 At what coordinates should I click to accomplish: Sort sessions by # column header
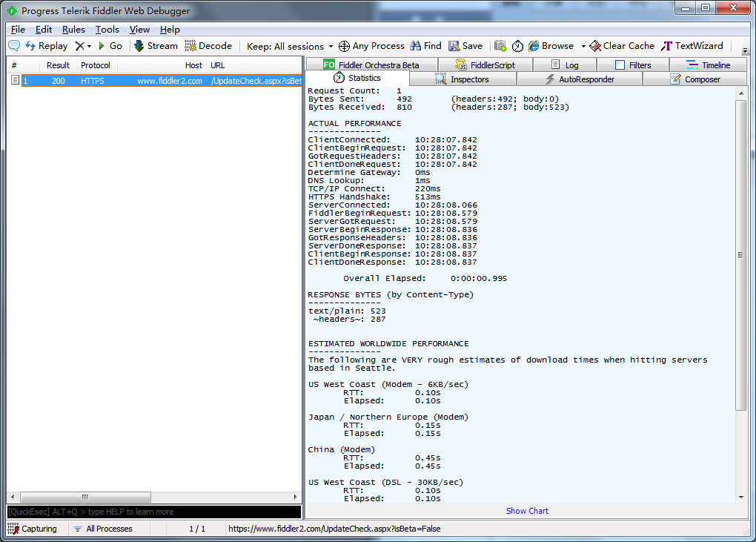23,65
